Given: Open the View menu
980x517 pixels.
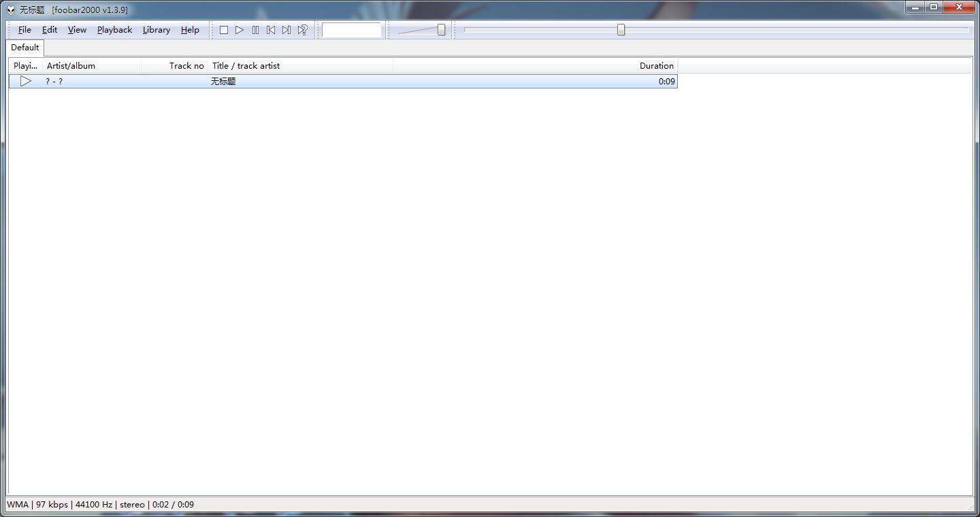Looking at the screenshot, I should point(77,30).
